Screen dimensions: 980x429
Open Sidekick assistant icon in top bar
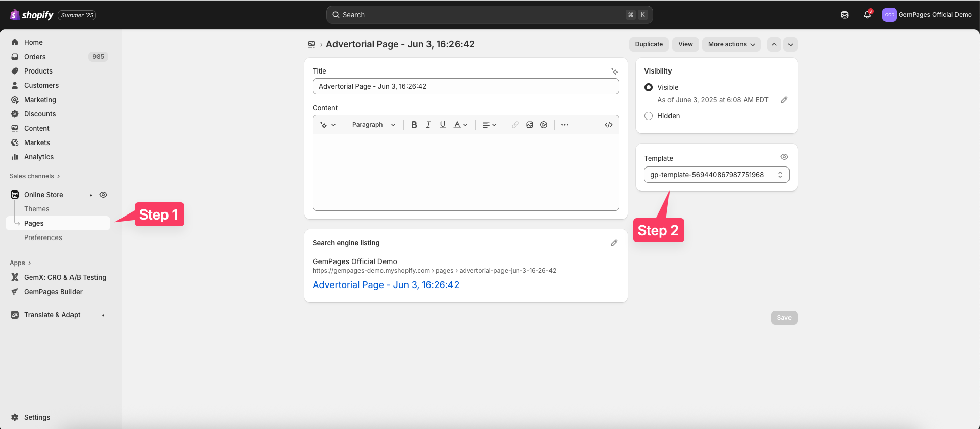pos(845,15)
